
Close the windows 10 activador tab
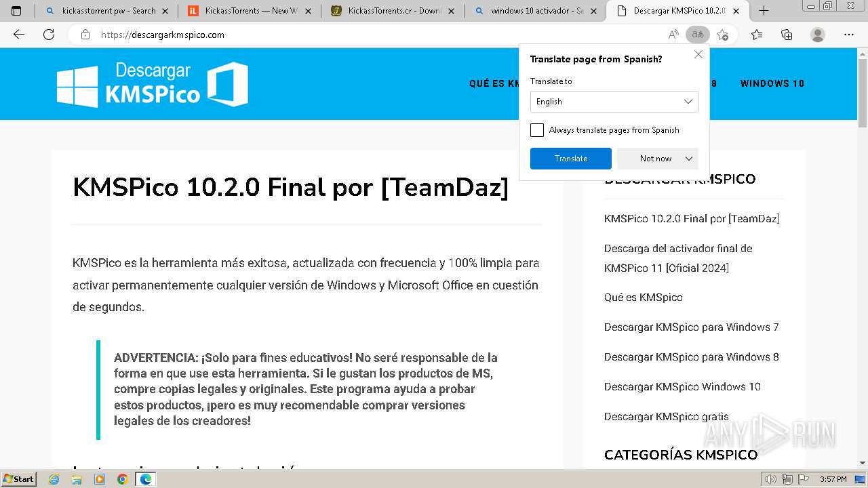point(593,11)
